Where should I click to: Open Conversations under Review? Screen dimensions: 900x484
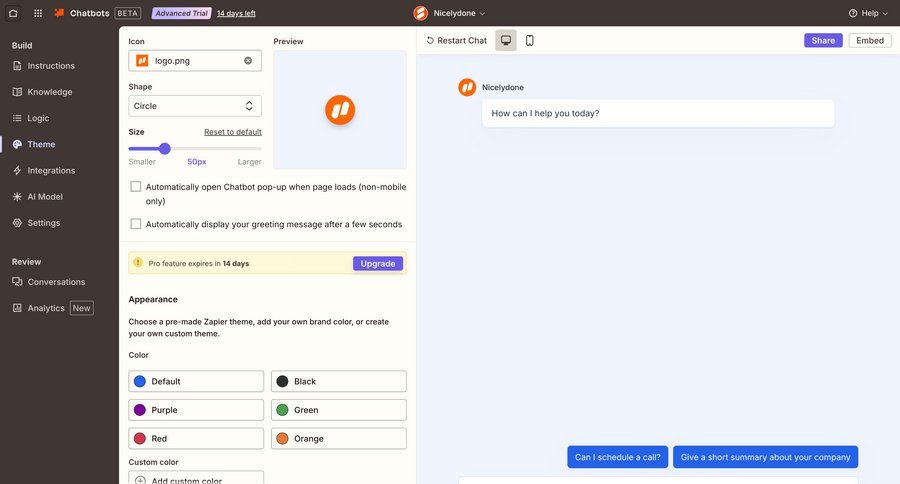coord(56,282)
